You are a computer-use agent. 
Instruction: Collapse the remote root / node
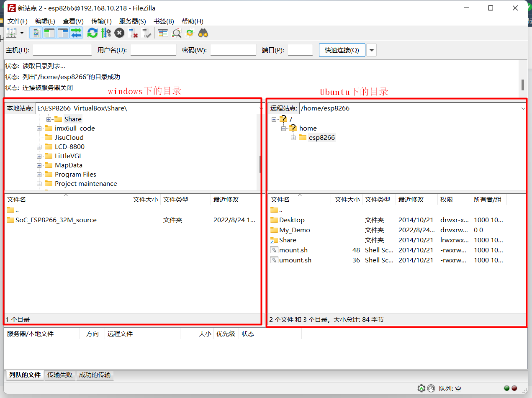(x=274, y=119)
